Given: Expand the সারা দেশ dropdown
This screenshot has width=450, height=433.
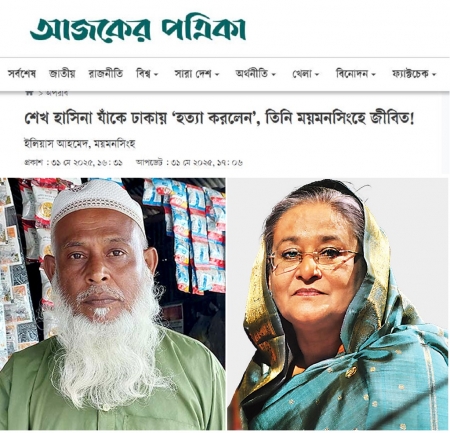Looking at the screenshot, I should (197, 74).
